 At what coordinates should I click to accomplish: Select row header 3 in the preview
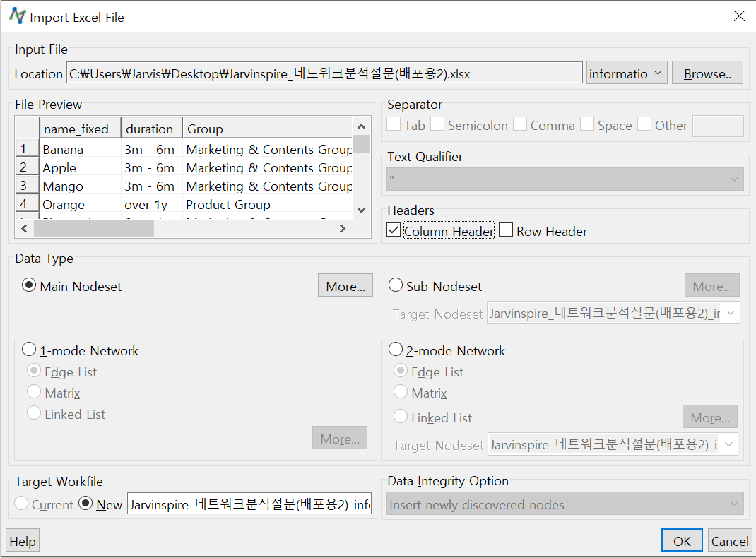click(27, 186)
